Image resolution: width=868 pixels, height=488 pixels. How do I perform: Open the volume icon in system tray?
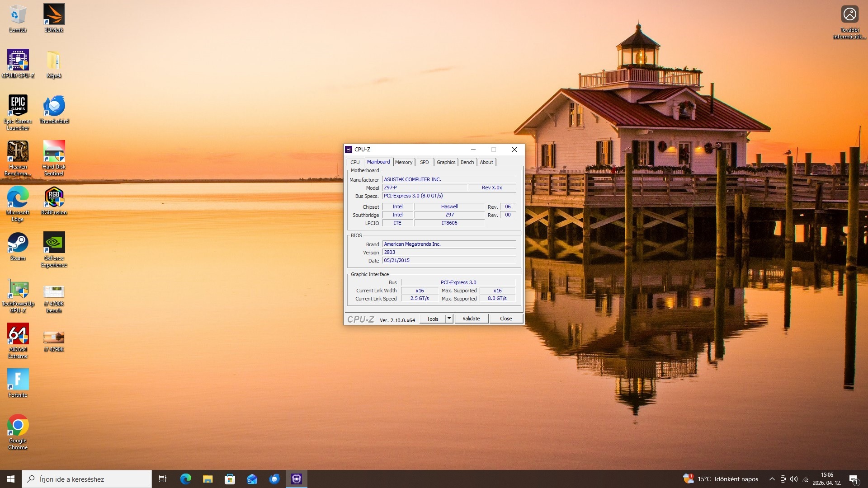pyautogui.click(x=794, y=479)
